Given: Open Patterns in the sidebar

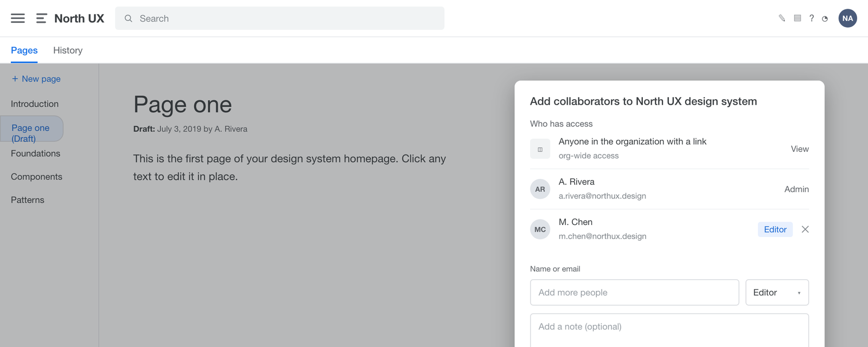Looking at the screenshot, I should [28, 200].
